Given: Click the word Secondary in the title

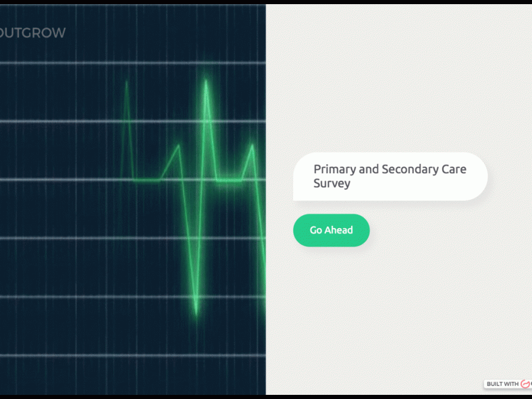Looking at the screenshot, I should tap(409, 170).
